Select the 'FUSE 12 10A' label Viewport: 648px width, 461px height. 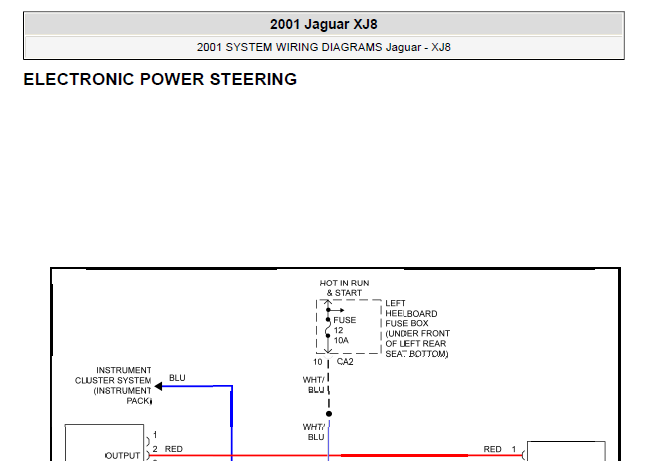[344, 330]
